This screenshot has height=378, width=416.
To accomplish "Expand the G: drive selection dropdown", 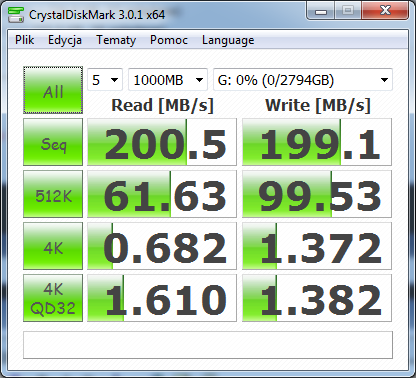I will click(303, 80).
